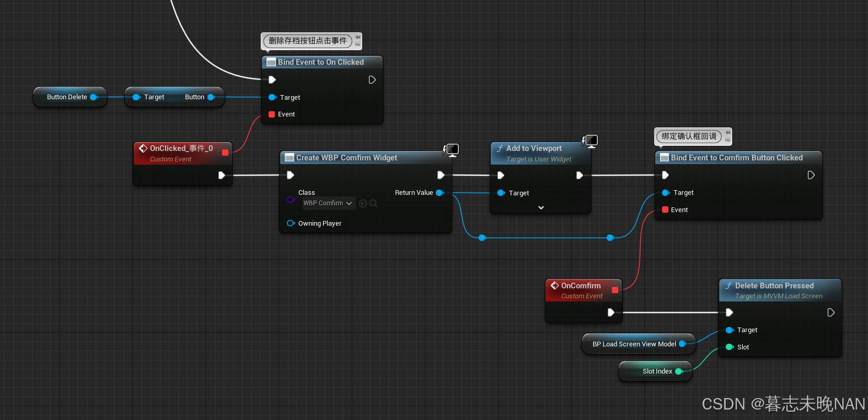Click OnClicked_事件_0 exec output pin
This screenshot has height=420, width=868.
222,176
